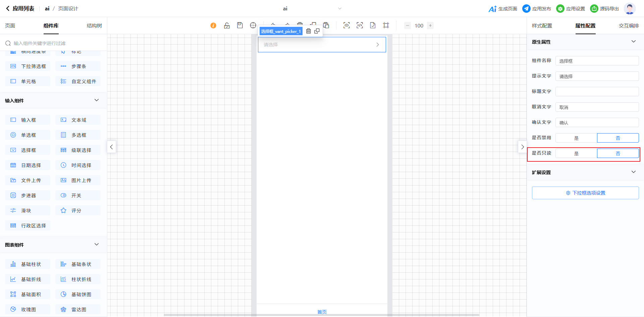
Task: Switch to the 结构树 tab
Action: 94,26
